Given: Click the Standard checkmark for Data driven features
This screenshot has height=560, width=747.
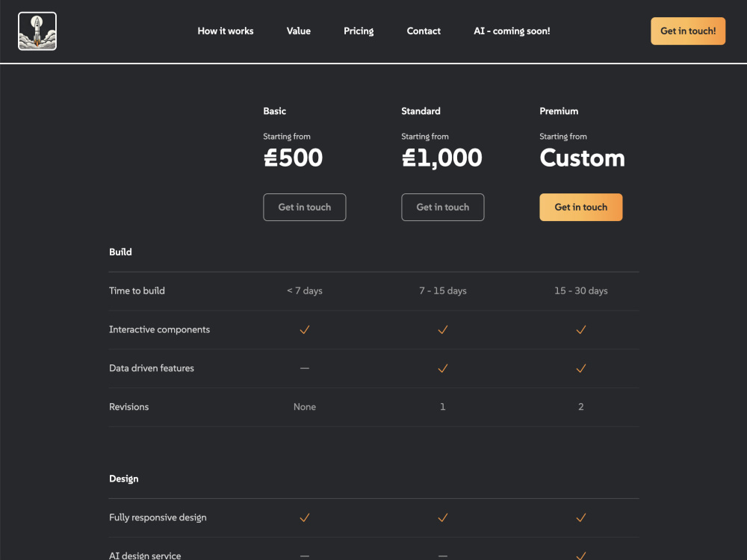Looking at the screenshot, I should coord(442,368).
